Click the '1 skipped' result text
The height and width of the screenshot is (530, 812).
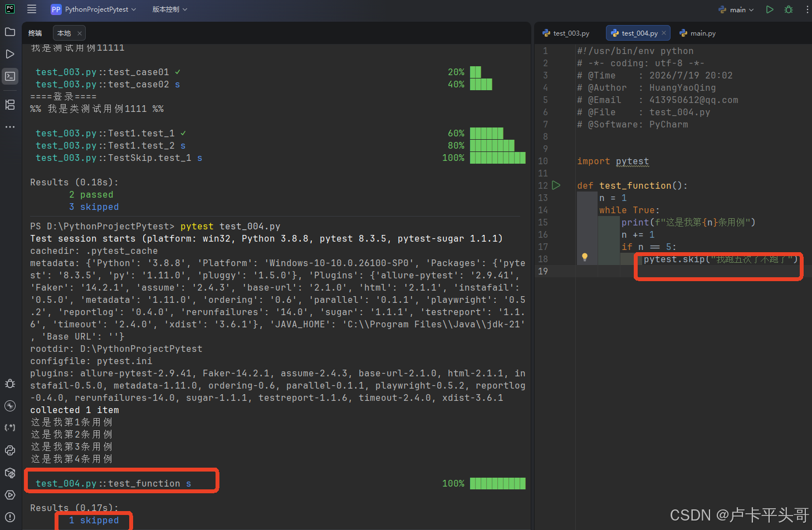94,521
